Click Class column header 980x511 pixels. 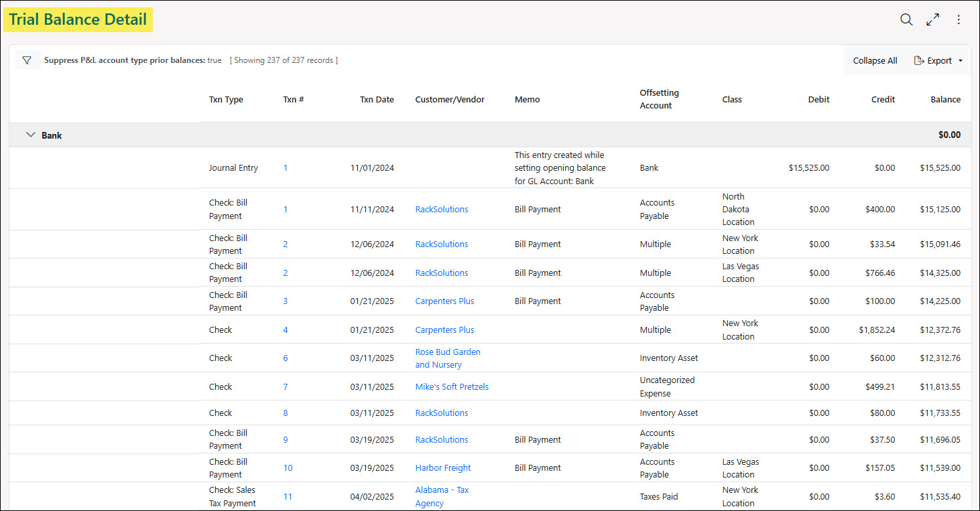(732, 99)
